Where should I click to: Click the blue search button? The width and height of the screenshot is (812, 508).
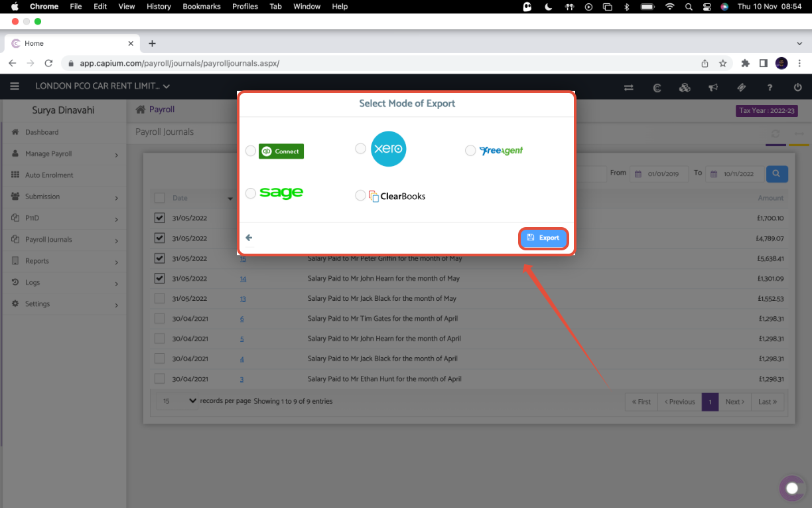pyautogui.click(x=777, y=174)
